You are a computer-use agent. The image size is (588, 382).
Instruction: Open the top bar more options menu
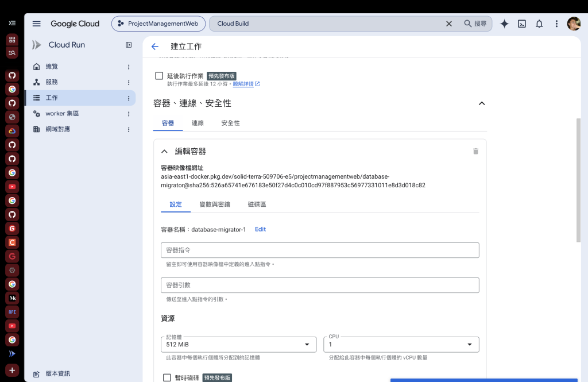pyautogui.click(x=556, y=24)
